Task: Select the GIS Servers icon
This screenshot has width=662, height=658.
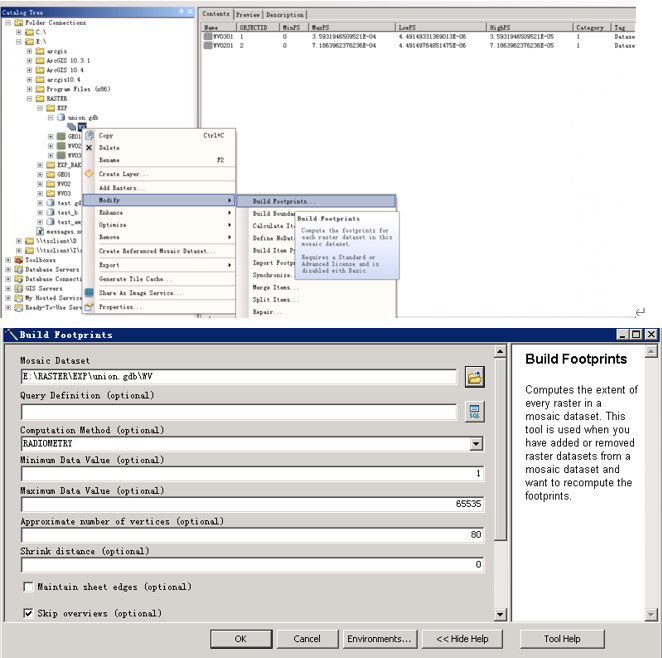Action: coord(19,288)
